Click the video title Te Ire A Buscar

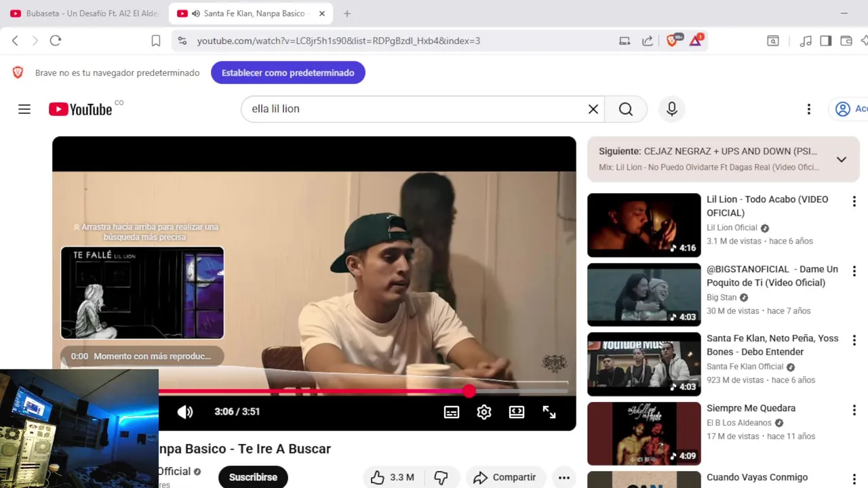click(x=245, y=449)
